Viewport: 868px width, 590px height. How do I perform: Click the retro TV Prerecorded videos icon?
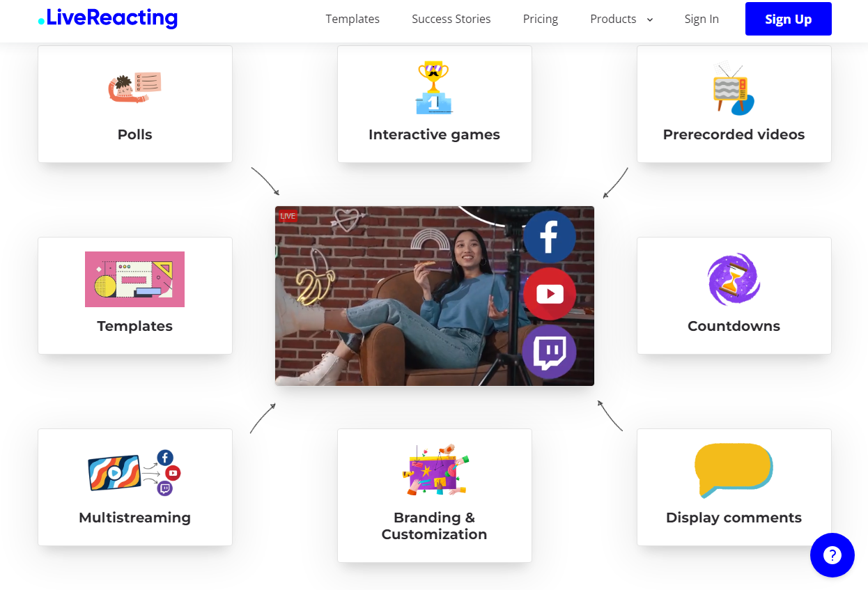point(734,88)
